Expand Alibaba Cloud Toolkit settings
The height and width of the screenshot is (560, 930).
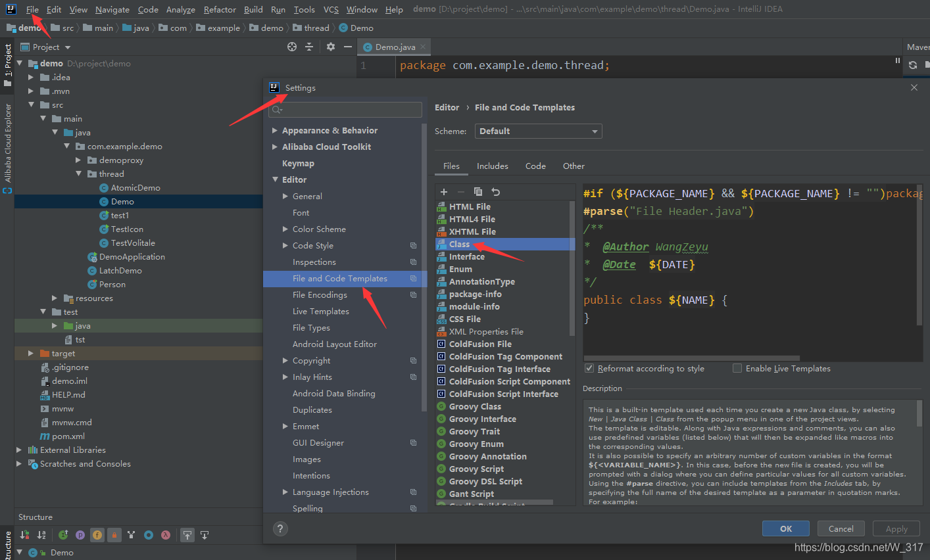pyautogui.click(x=275, y=147)
